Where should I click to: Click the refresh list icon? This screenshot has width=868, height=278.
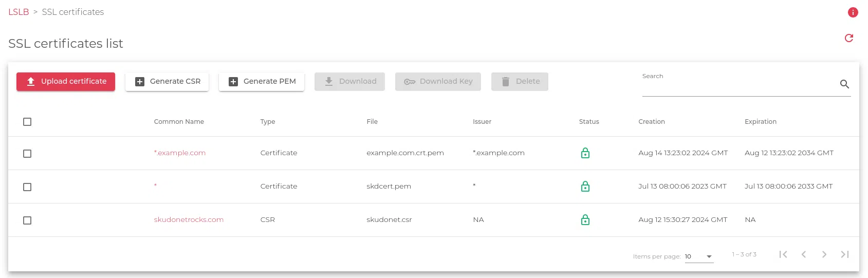pyautogui.click(x=849, y=38)
